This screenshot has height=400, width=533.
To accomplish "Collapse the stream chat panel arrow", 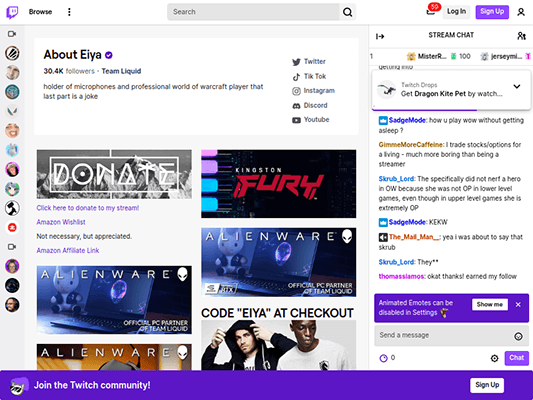I will pyautogui.click(x=380, y=36).
